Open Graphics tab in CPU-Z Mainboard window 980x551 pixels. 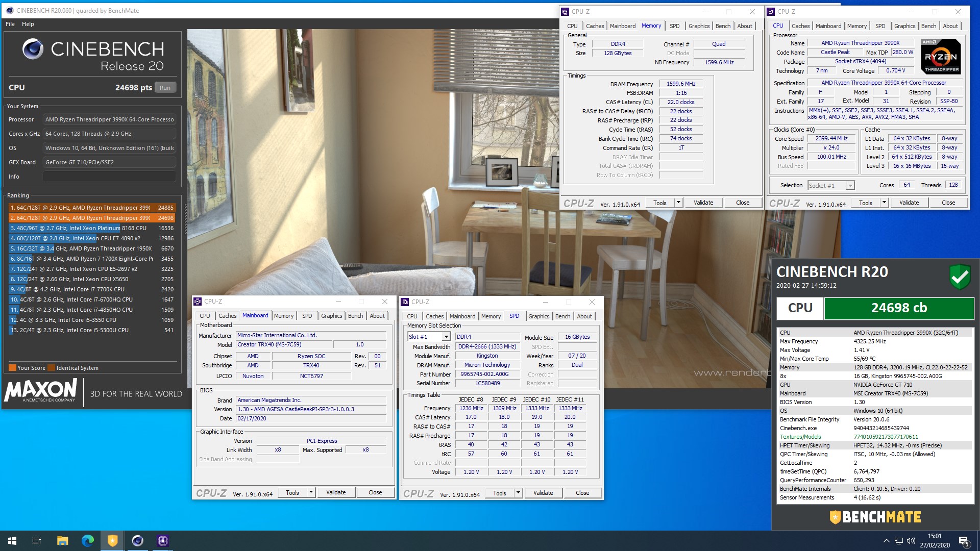tap(331, 316)
